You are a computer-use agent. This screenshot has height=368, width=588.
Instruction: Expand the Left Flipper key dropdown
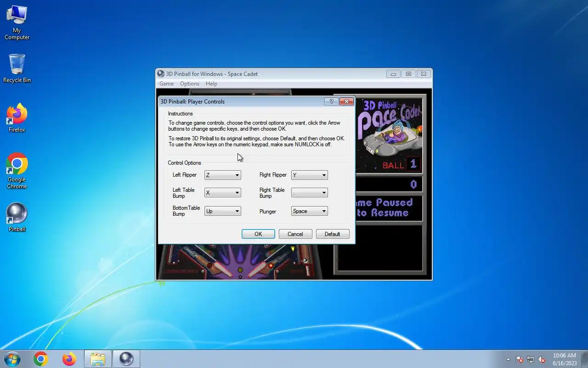223,175
